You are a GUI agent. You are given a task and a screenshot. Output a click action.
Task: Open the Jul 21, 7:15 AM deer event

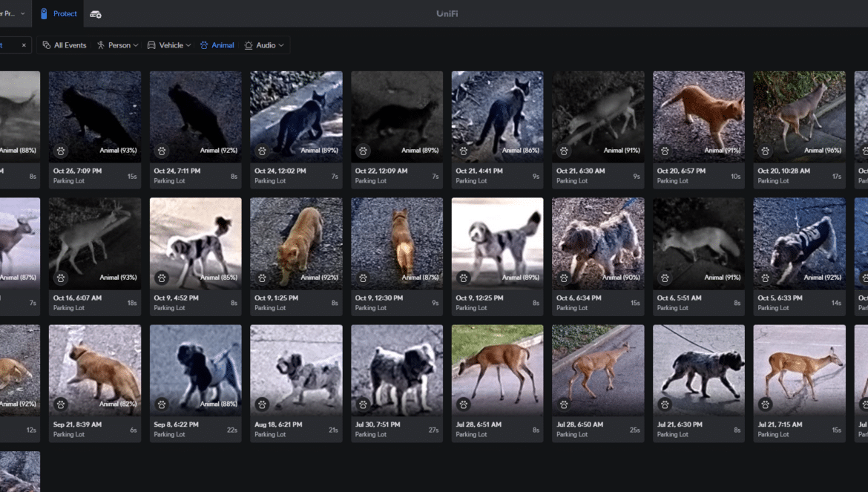[x=799, y=370]
